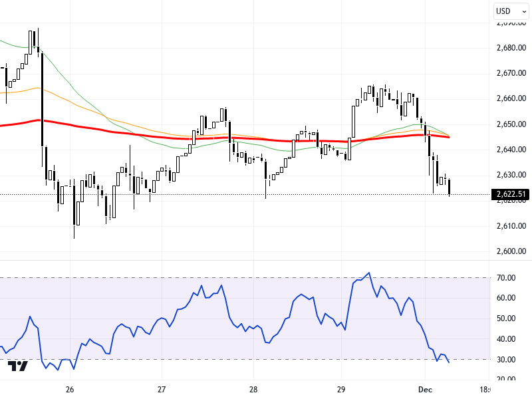The width and height of the screenshot is (532, 399).
Task: Click the 28 date label on time axis
Action: click(x=253, y=389)
